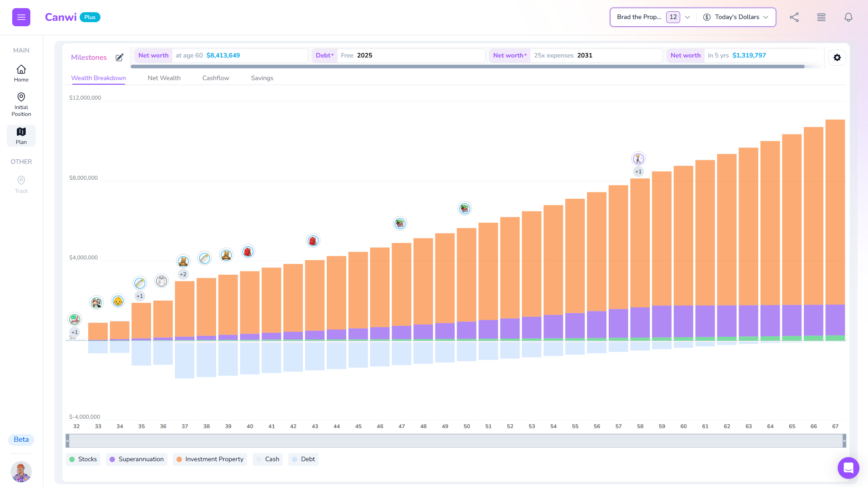Switch to the Net Wealth tab

click(x=164, y=78)
